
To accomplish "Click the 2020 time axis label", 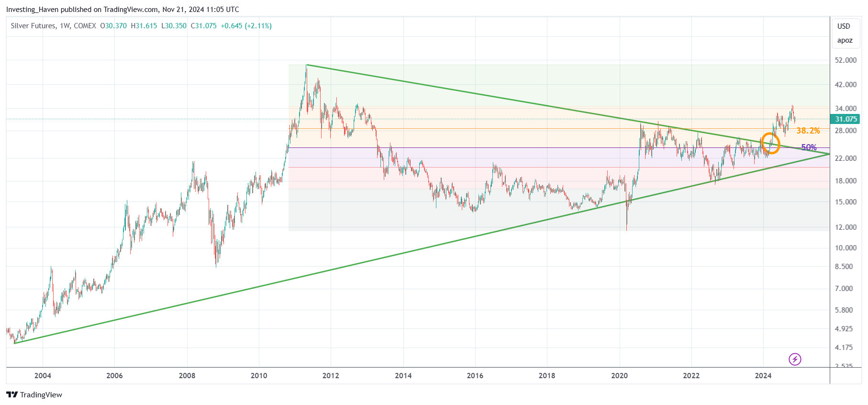I will pos(620,376).
